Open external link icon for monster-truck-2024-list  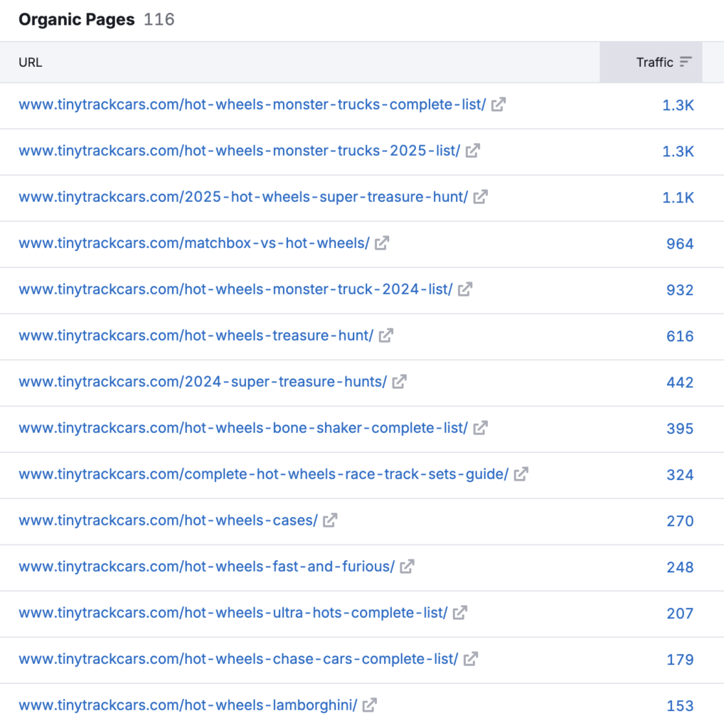click(x=465, y=289)
